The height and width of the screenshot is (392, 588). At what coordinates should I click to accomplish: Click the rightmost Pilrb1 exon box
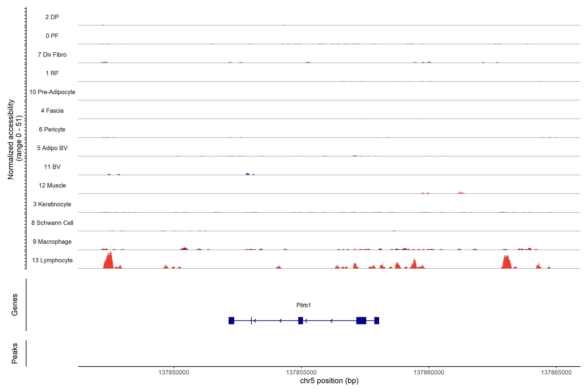point(376,320)
